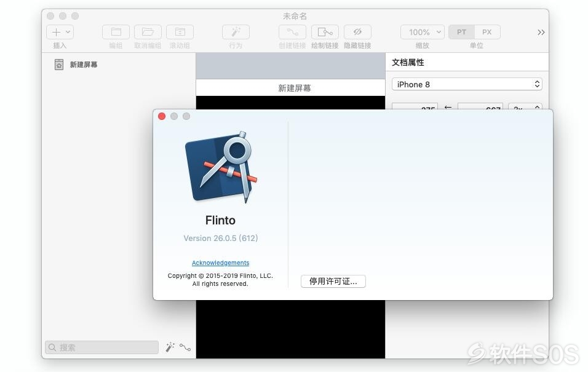Open the Acknowledgements link
This screenshot has width=588, height=372.
pos(220,263)
